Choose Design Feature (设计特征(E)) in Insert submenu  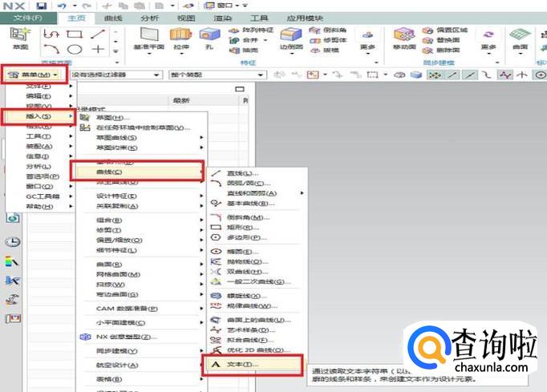(141, 196)
